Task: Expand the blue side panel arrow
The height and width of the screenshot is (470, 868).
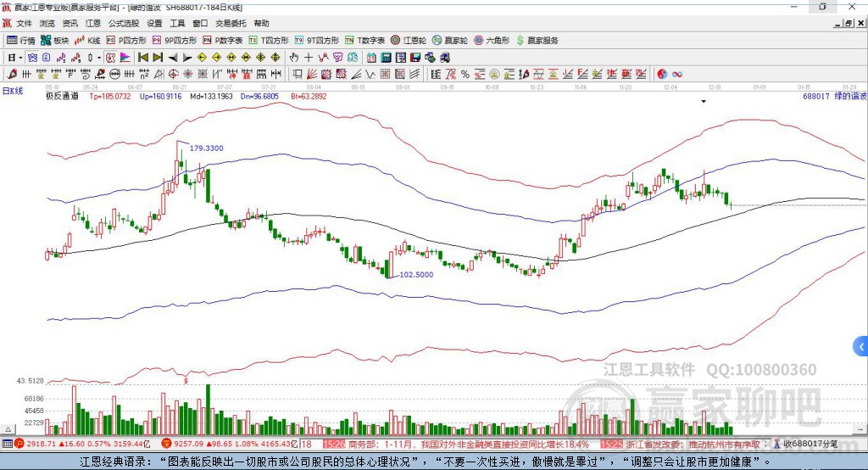Action: [861, 347]
